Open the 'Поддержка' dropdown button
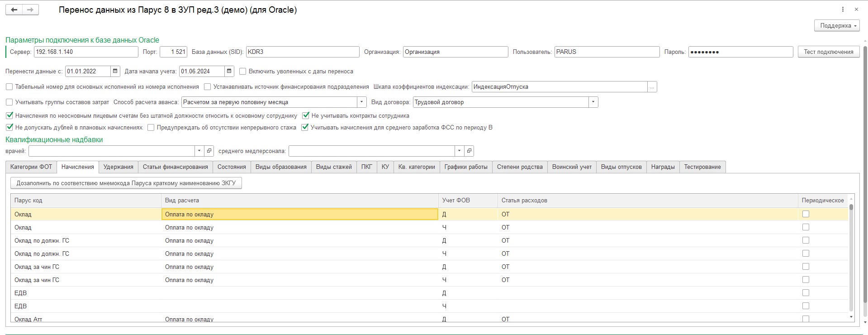The height and width of the screenshot is (335, 868). [837, 26]
